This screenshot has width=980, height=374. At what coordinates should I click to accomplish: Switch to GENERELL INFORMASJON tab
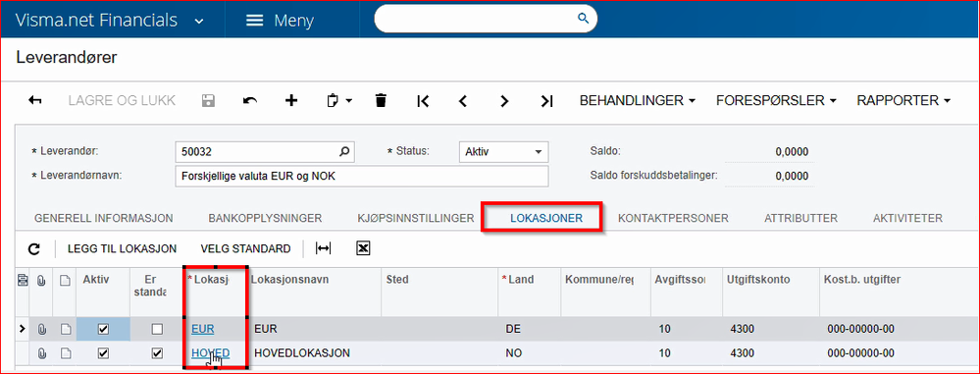(104, 218)
